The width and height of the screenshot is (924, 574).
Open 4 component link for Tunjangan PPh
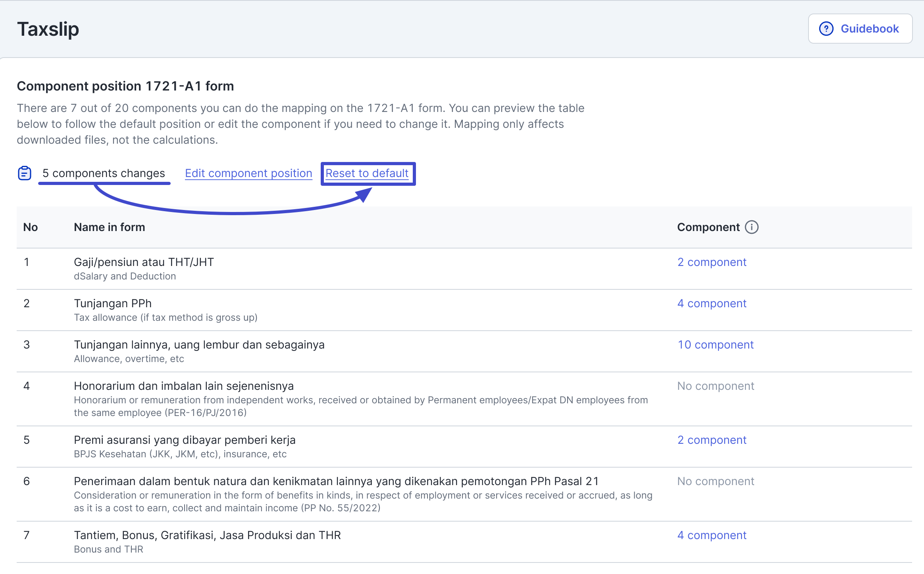point(712,303)
